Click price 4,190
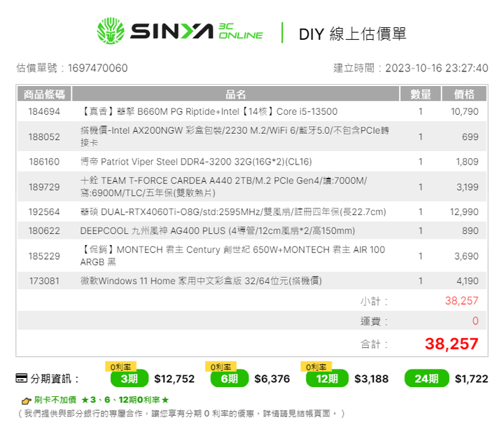This screenshot has height=434, width=504. pos(468,281)
